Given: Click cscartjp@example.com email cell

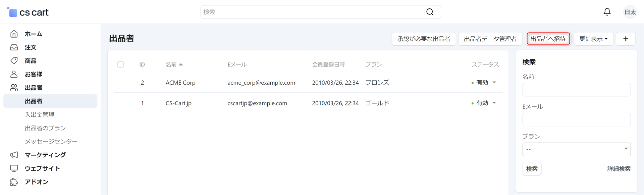Looking at the screenshot, I should coord(257,103).
